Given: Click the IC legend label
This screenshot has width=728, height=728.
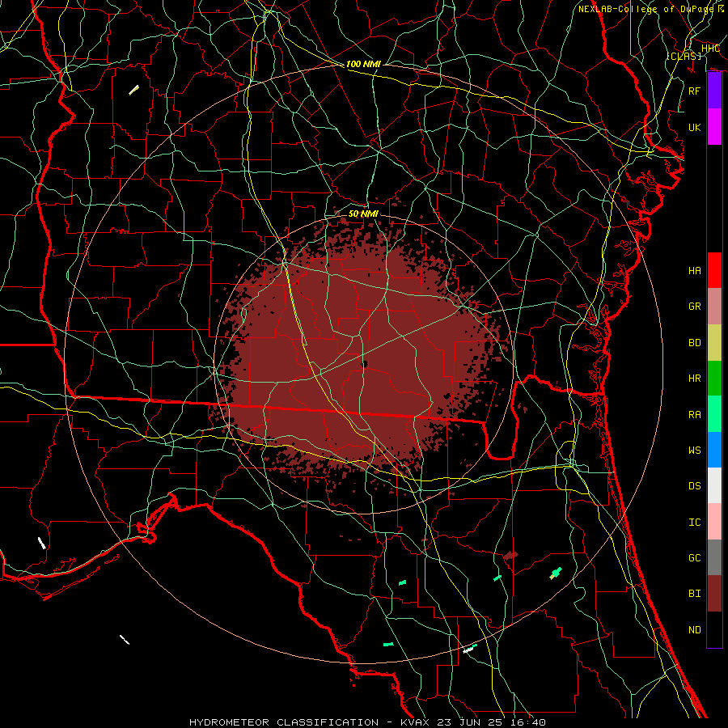Looking at the screenshot, I should pyautogui.click(x=694, y=523).
